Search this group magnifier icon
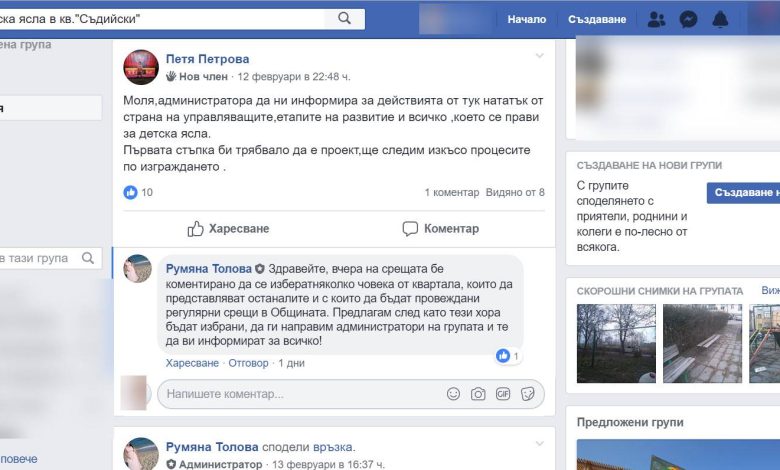780x470 pixels. pos(88,258)
